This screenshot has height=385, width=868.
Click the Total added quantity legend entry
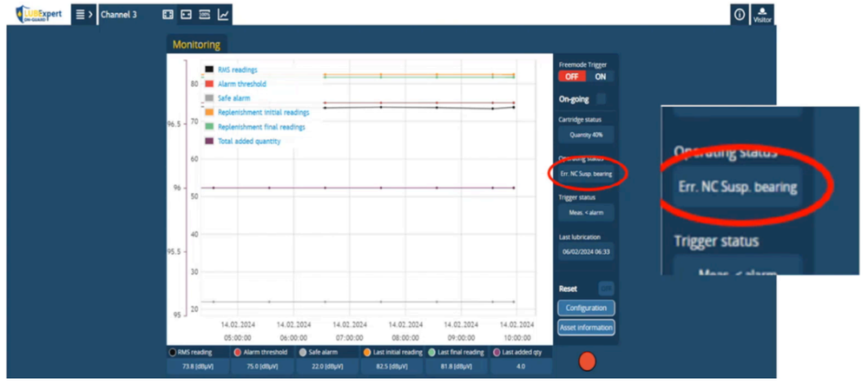pyautogui.click(x=242, y=142)
